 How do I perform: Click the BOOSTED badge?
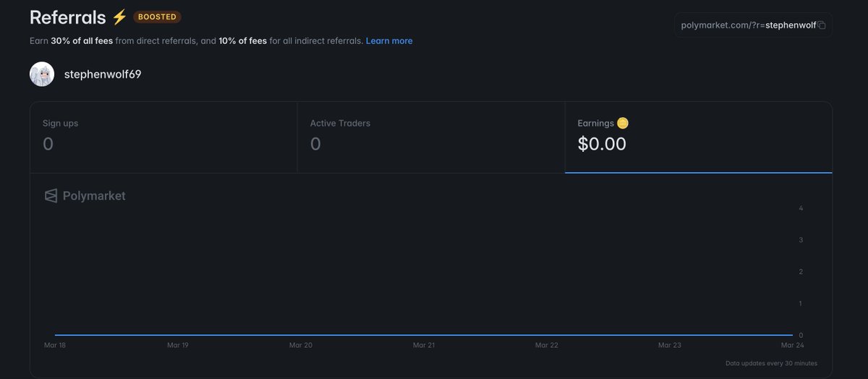click(x=157, y=17)
